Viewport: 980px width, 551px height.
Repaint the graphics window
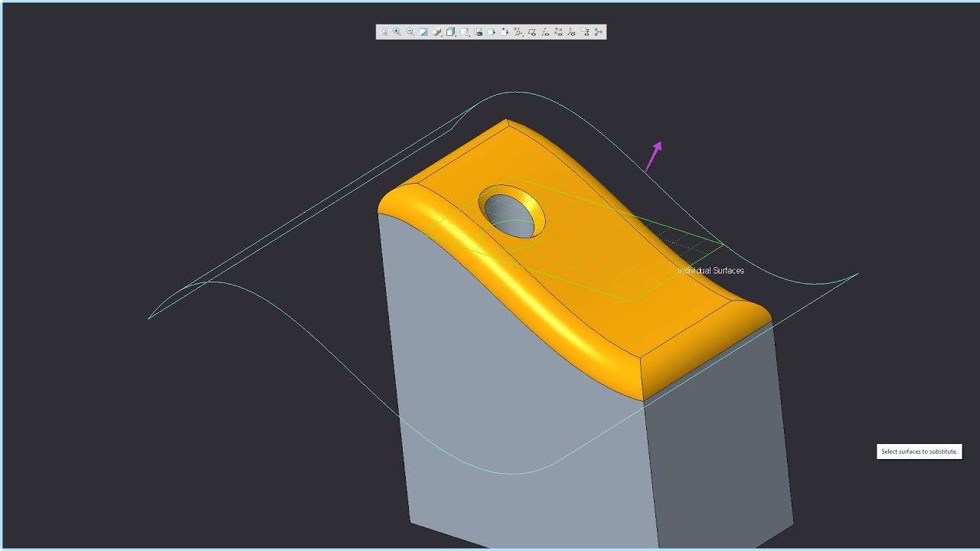click(423, 32)
